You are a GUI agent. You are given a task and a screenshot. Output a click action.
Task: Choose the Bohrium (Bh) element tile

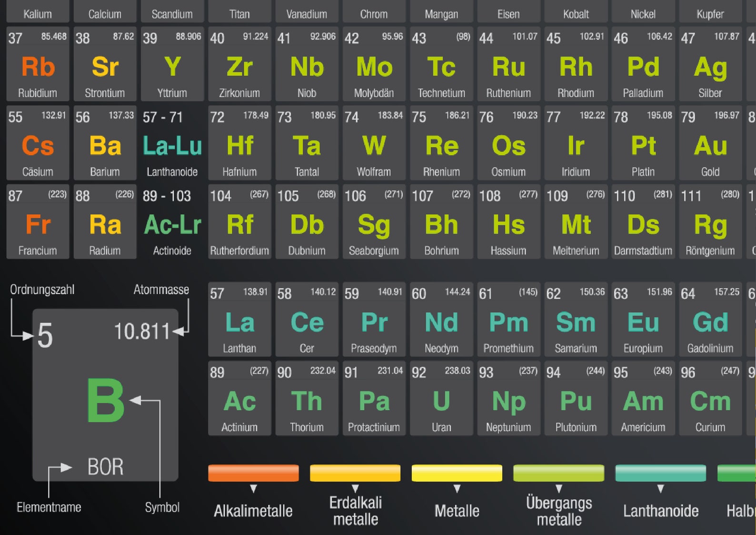441,222
